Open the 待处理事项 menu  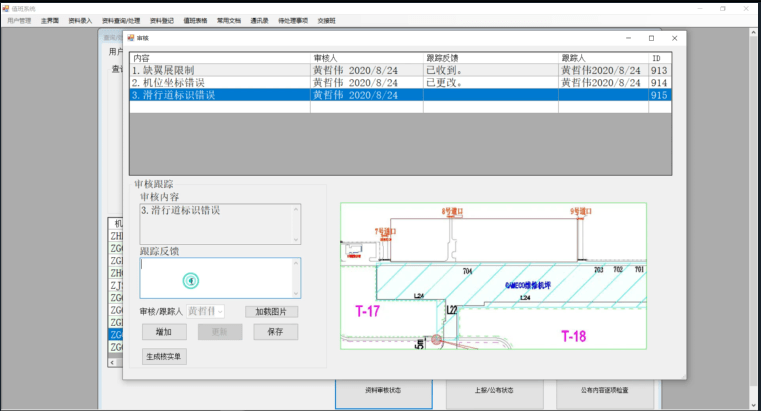[x=293, y=21]
